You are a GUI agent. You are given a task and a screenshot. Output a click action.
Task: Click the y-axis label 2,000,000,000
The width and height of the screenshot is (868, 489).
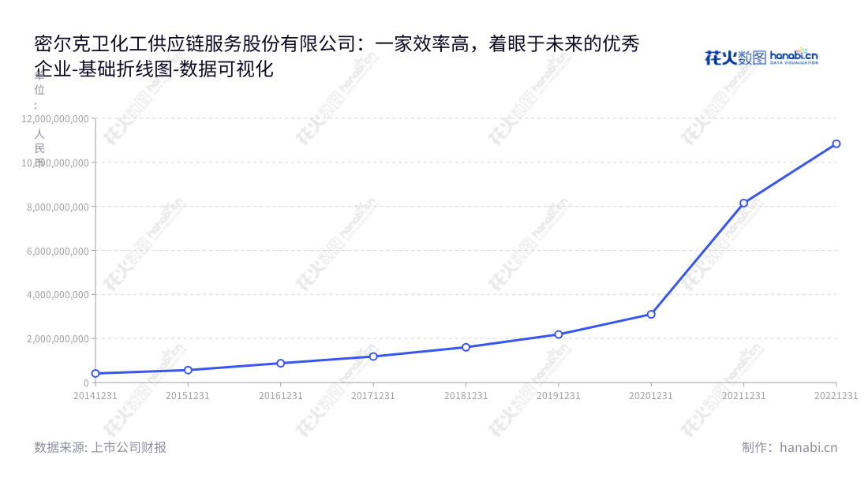coord(58,338)
